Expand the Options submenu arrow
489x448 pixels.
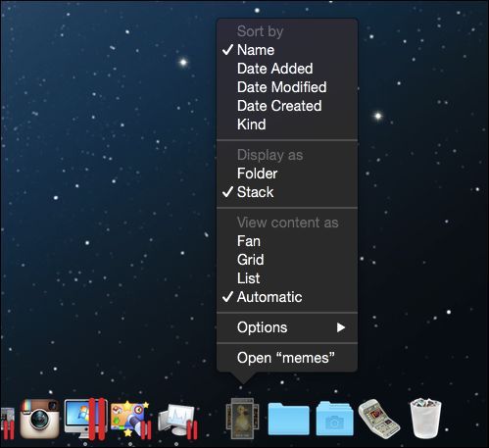pyautogui.click(x=341, y=327)
